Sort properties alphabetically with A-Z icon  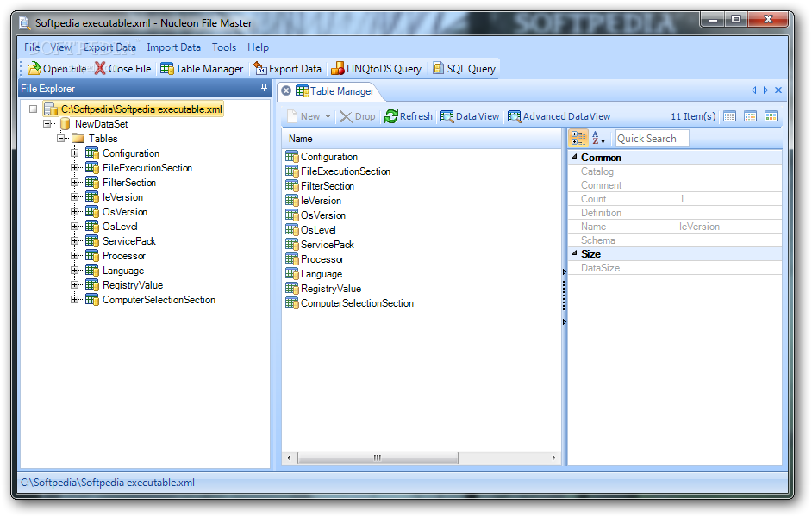point(598,138)
